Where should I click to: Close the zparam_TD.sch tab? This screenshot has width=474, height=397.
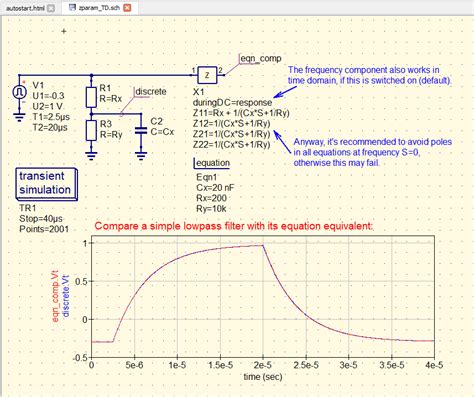127,8
